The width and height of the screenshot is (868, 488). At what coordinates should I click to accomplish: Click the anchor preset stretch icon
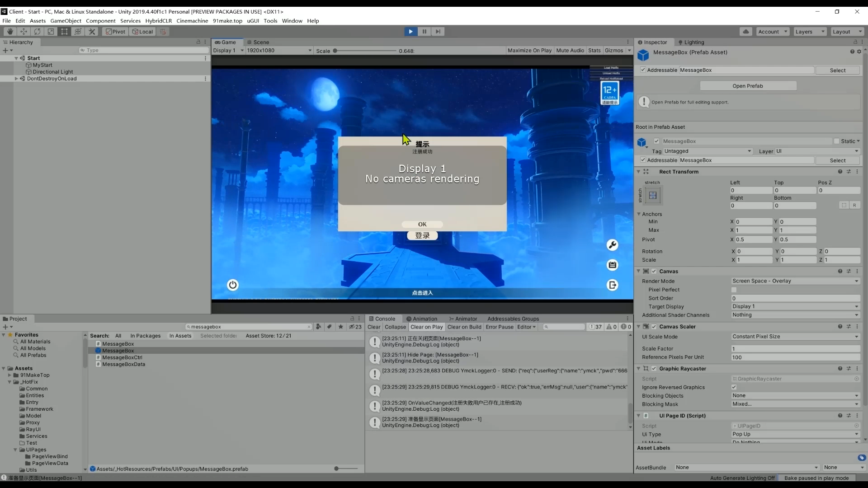(653, 195)
